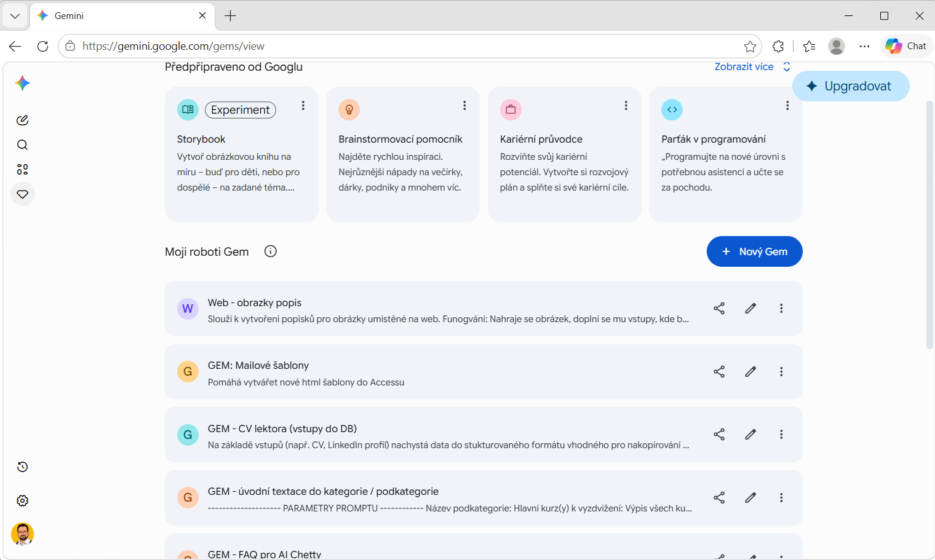Open more options for Web - obrazky popis
Image resolution: width=935 pixels, height=560 pixels.
point(781,309)
